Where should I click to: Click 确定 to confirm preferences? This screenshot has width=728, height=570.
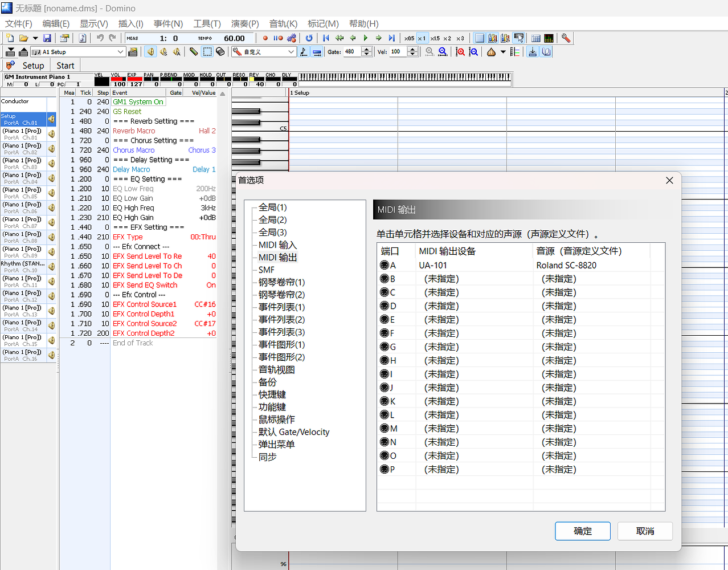pos(582,531)
